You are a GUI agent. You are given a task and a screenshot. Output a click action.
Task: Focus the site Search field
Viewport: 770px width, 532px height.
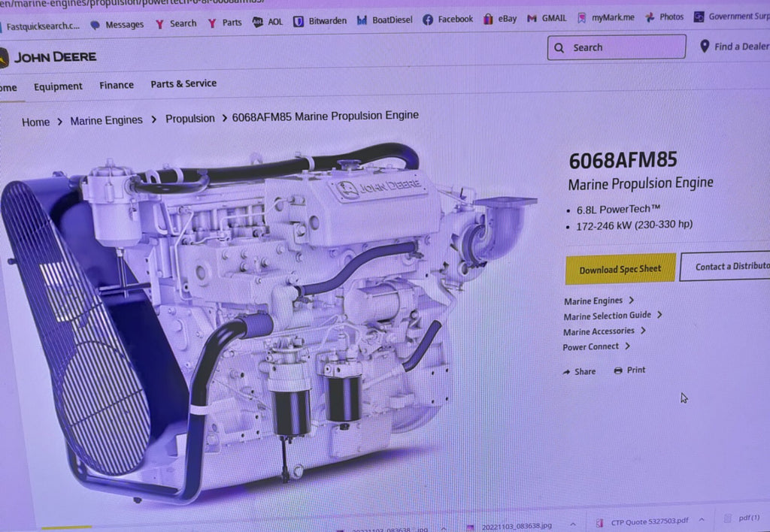coord(617,47)
